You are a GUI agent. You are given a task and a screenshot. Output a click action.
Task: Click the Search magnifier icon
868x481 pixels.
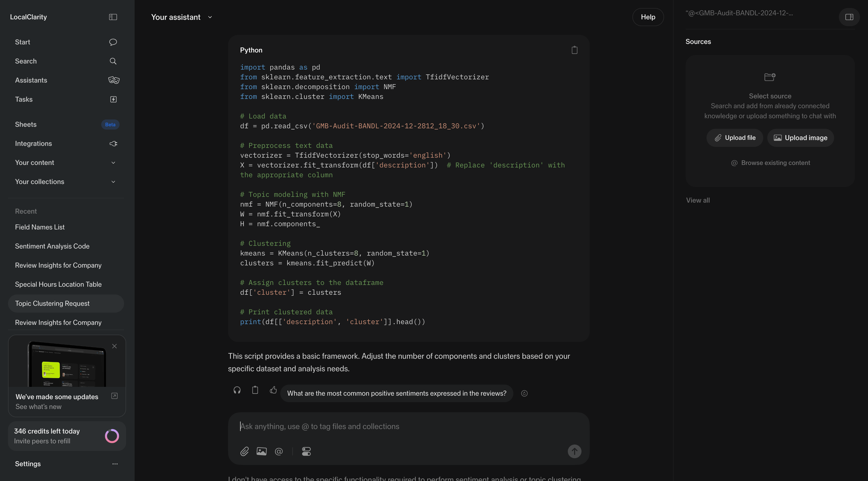(113, 61)
